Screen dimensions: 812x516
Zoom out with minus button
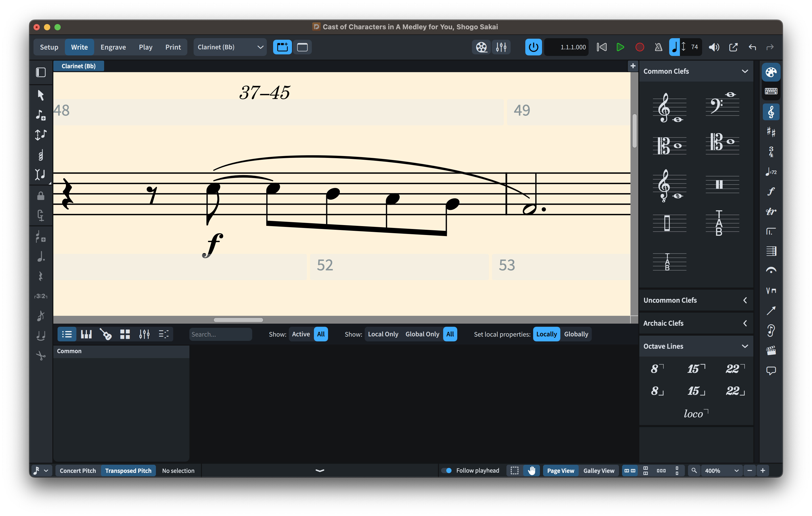point(749,471)
